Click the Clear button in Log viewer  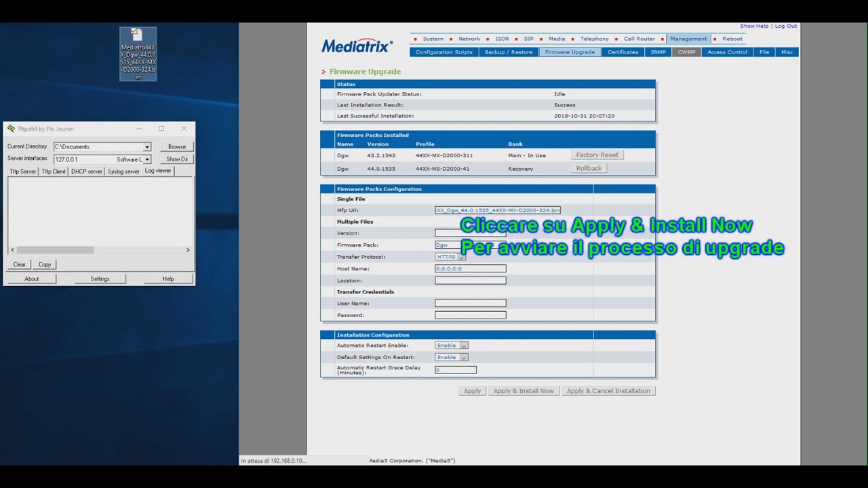[20, 264]
